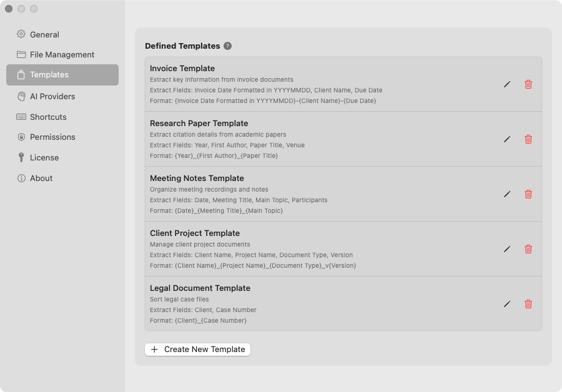Delete the Meeting Notes Template

pyautogui.click(x=528, y=194)
